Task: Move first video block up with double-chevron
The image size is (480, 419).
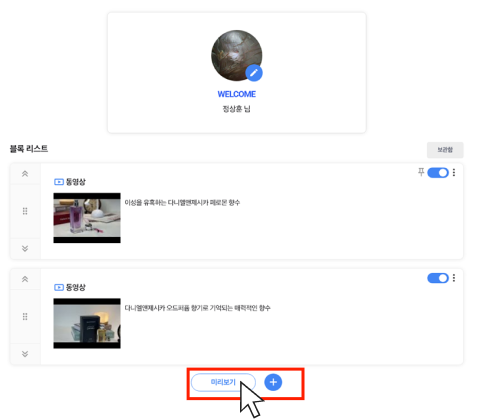Action: click(x=25, y=173)
